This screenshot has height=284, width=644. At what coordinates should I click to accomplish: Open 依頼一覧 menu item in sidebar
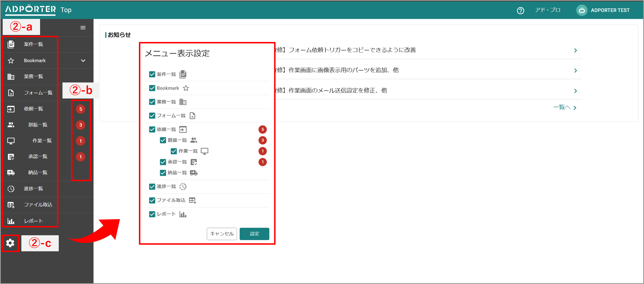pyautogui.click(x=33, y=109)
